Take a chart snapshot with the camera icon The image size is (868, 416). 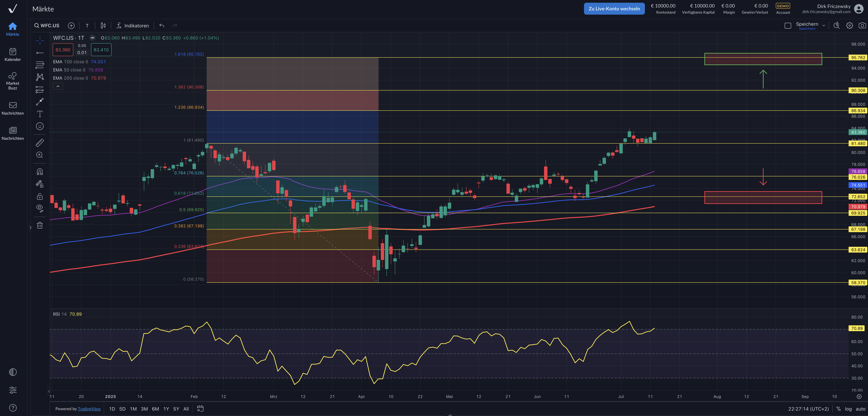pyautogui.click(x=862, y=25)
